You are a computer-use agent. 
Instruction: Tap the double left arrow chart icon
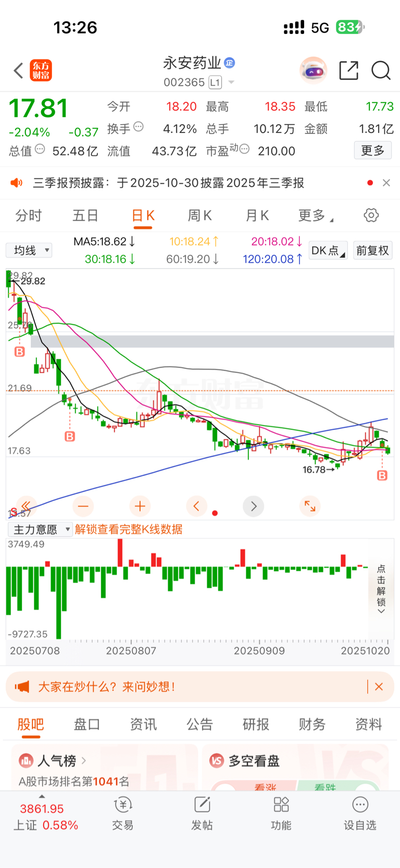26,506
